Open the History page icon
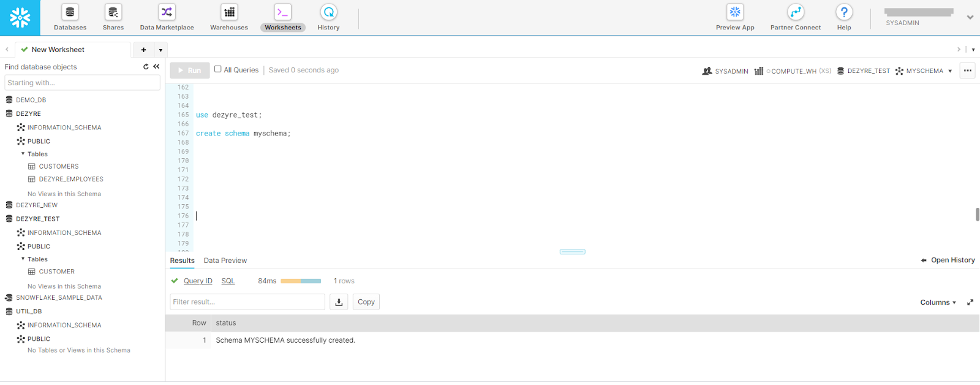Screen dimensions: 980x385 [328, 13]
